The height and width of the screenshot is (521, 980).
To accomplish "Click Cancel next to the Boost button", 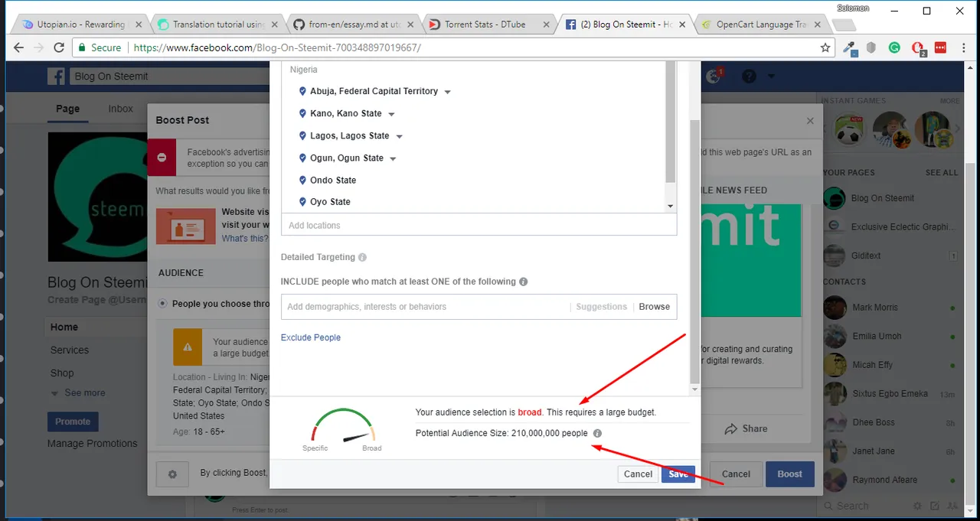I will [x=736, y=474].
